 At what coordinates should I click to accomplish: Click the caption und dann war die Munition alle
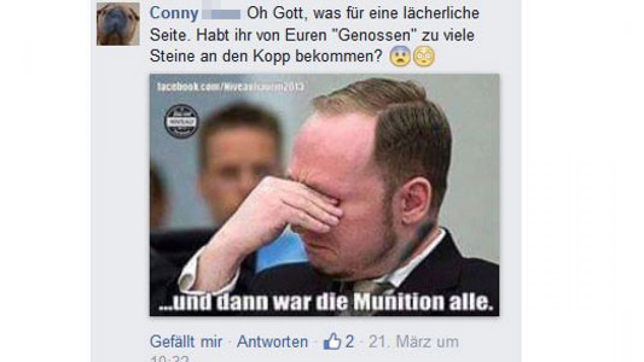324,303
